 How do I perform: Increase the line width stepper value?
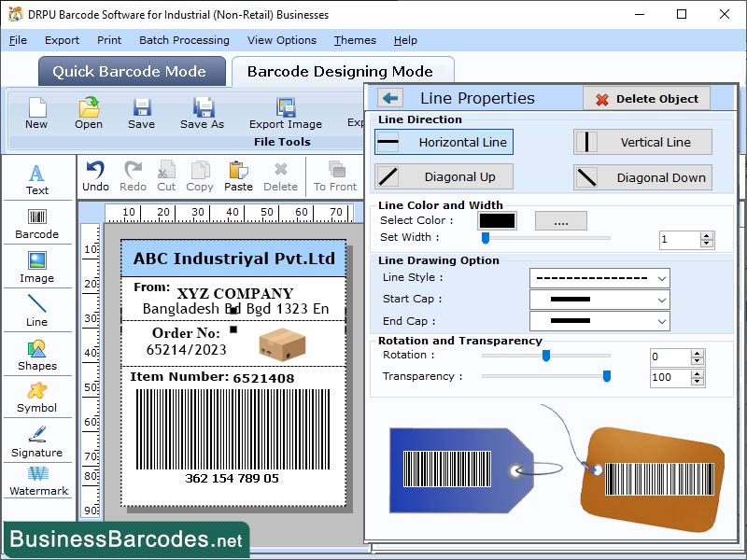(707, 236)
